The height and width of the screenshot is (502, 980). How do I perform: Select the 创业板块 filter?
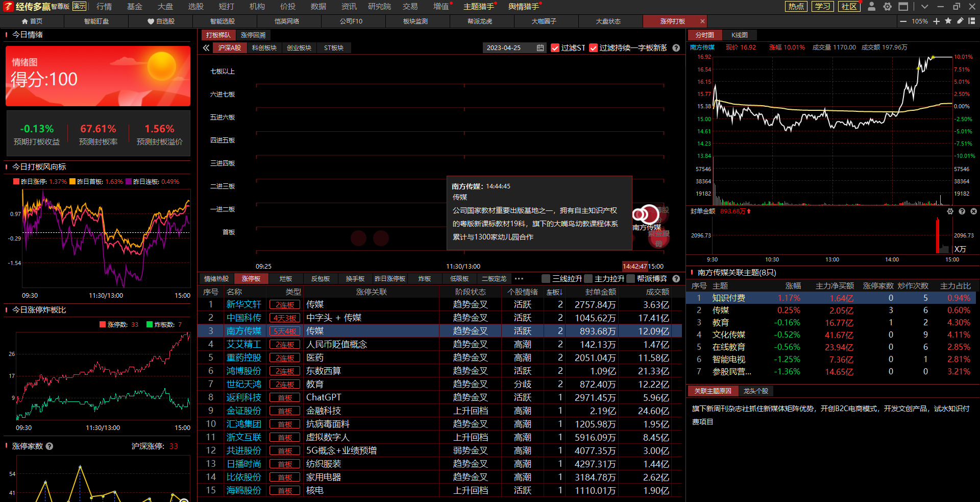point(299,48)
